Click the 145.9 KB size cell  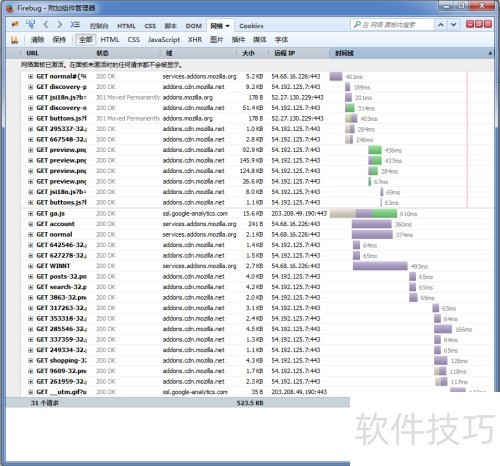click(x=251, y=161)
